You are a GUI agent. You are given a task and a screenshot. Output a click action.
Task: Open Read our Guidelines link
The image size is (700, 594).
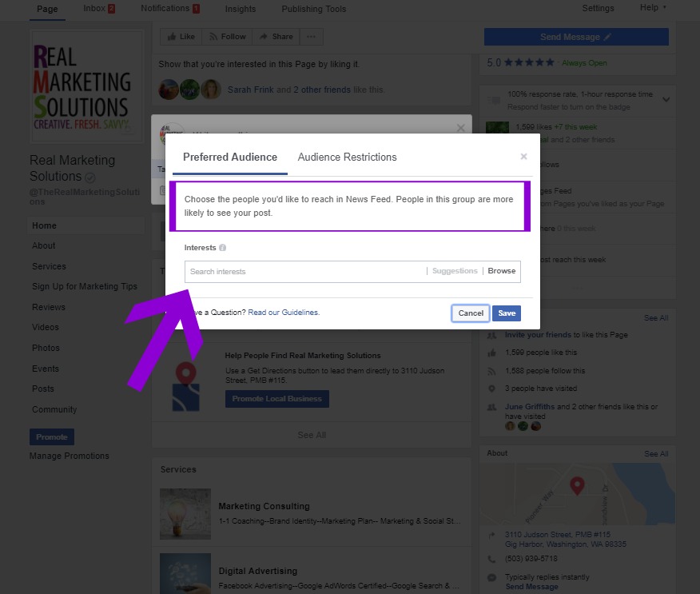tap(284, 312)
